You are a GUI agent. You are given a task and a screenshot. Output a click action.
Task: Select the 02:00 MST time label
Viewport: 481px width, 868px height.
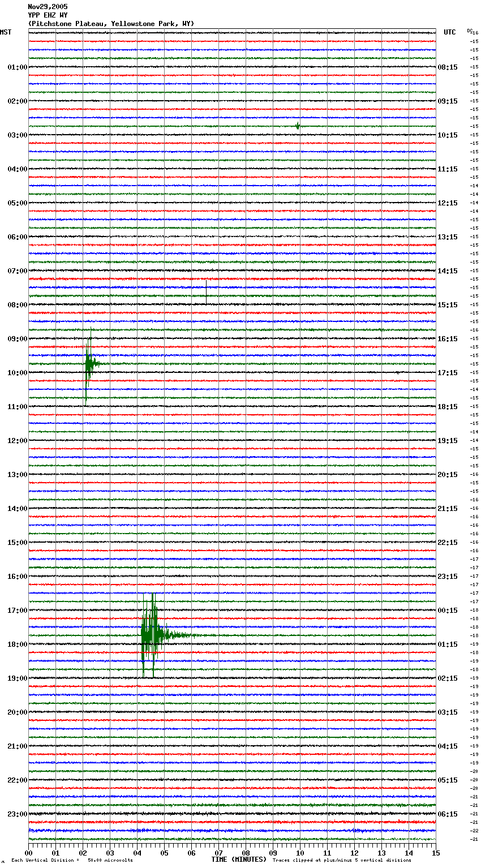pyautogui.click(x=17, y=101)
